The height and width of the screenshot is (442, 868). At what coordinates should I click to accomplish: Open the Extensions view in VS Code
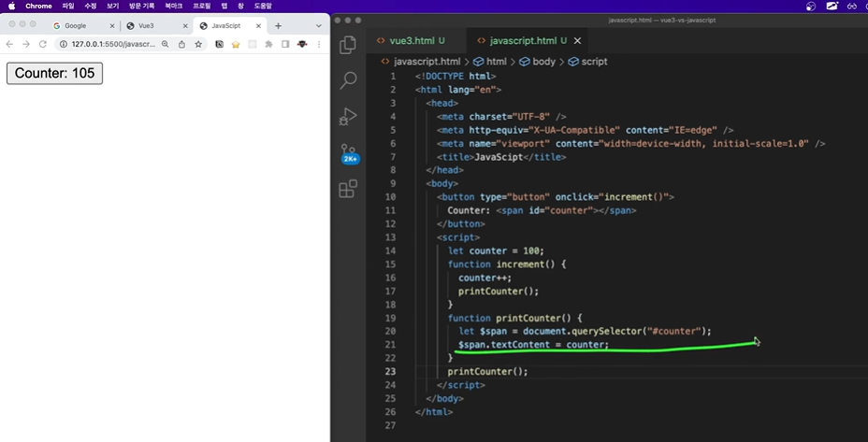[x=348, y=189]
